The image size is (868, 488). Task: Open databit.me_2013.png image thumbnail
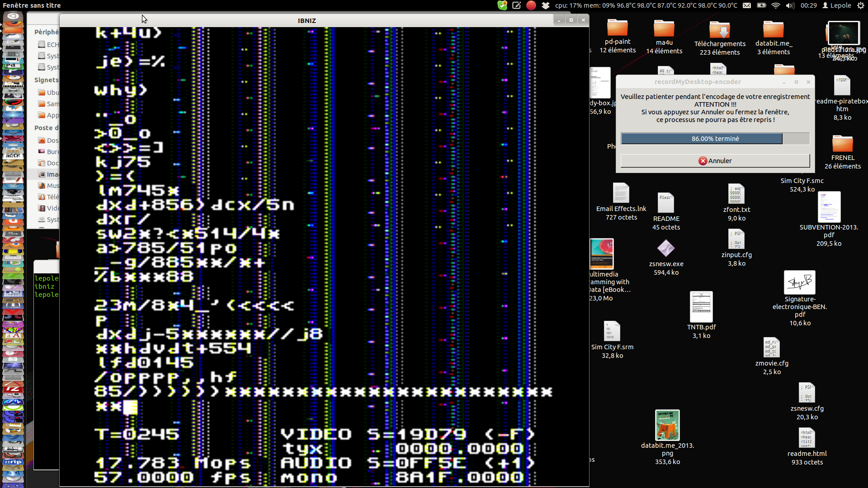tap(667, 425)
